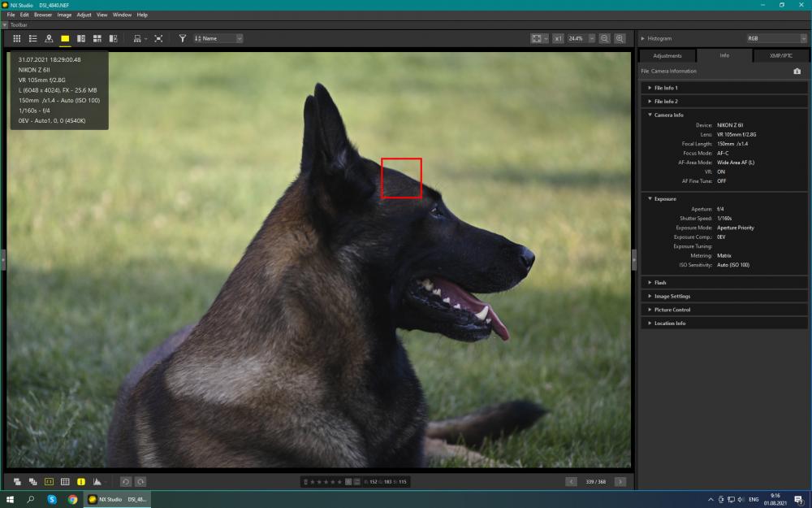Go to the next image

click(620, 481)
